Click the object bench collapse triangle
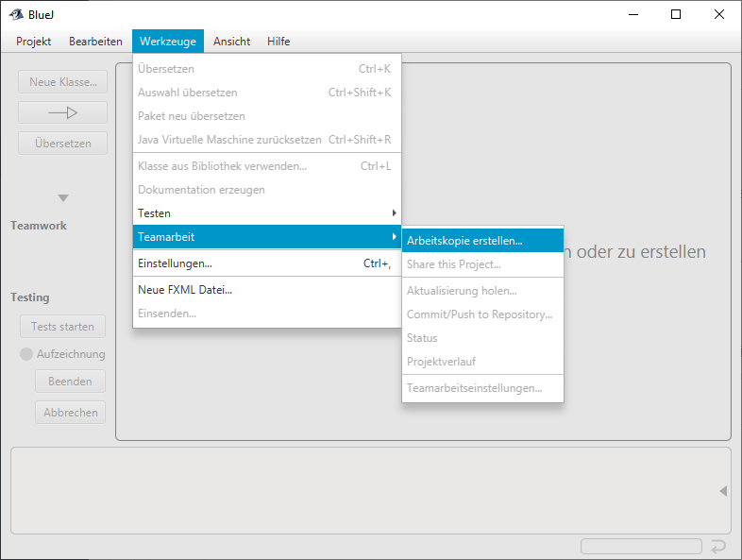The height and width of the screenshot is (560, 742). (x=723, y=491)
